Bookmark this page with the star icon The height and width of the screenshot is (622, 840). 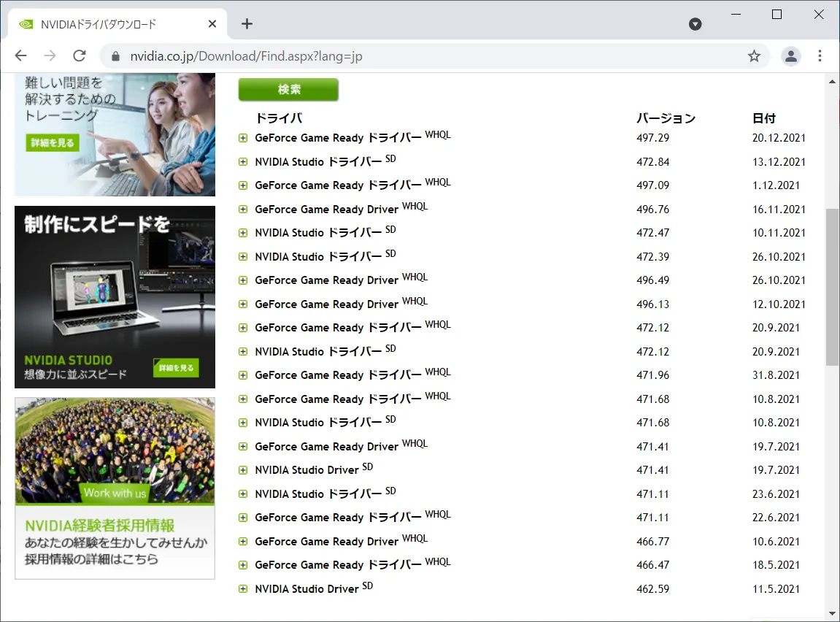754,55
